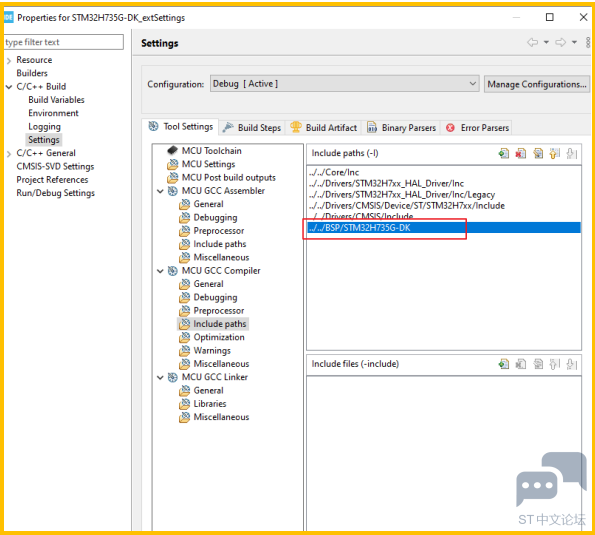Collapse MCU GCC Compiler node
595x535 pixels.
point(161,271)
